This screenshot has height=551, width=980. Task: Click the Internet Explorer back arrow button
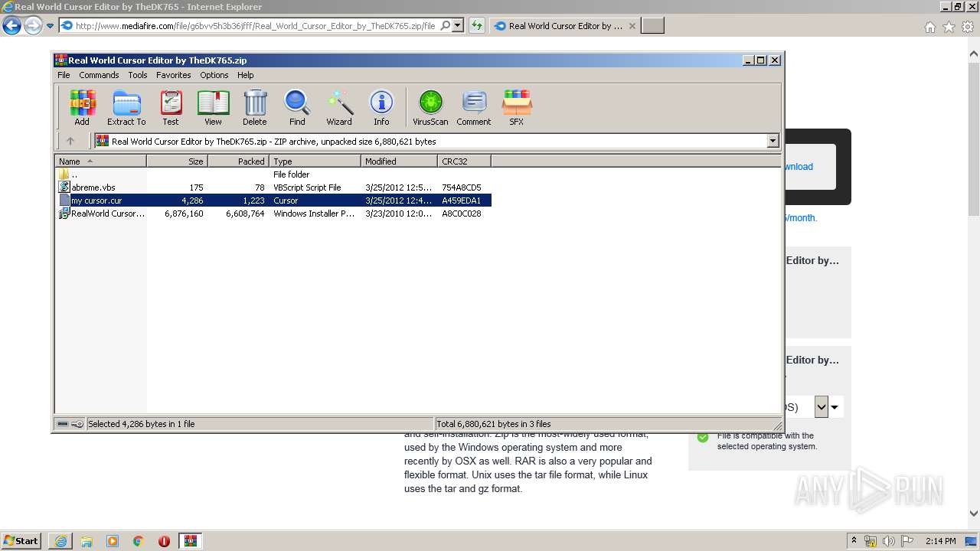pyautogui.click(x=11, y=25)
